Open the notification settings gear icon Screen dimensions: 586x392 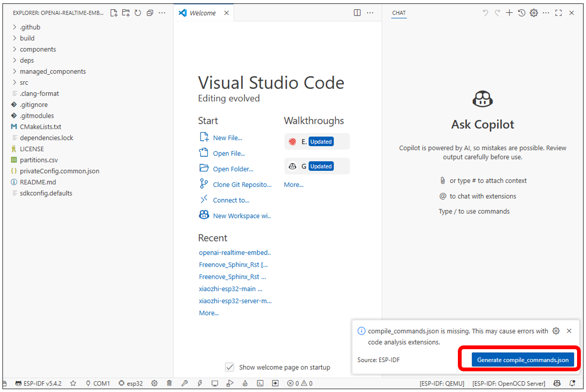556,331
